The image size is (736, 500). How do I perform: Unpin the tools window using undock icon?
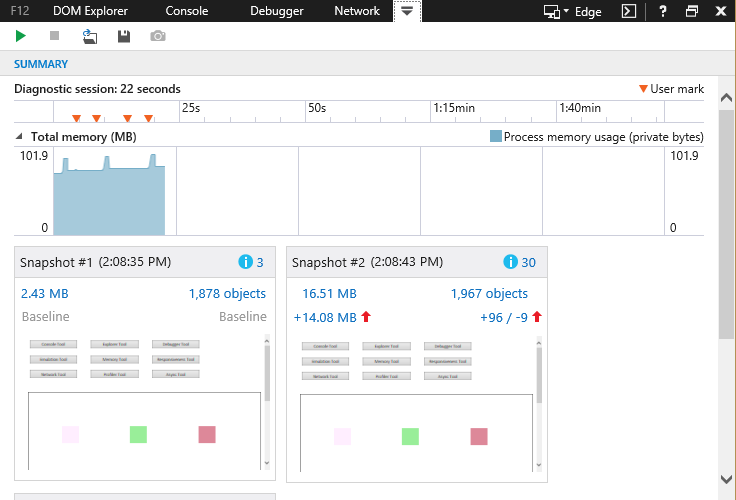[692, 11]
